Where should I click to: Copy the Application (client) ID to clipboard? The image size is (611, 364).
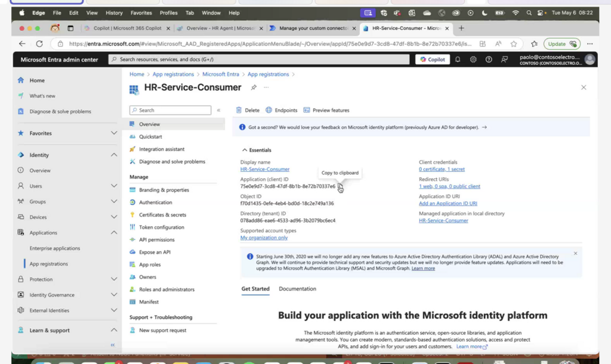point(340,187)
